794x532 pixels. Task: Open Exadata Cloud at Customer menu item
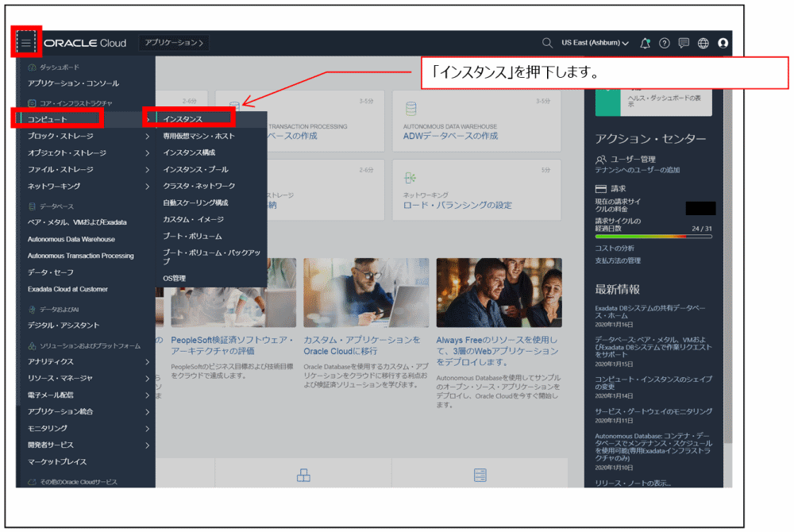(x=67, y=290)
